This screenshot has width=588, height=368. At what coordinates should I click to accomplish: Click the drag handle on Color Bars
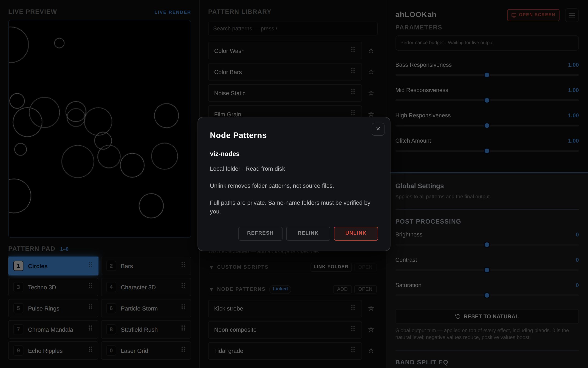click(x=353, y=71)
